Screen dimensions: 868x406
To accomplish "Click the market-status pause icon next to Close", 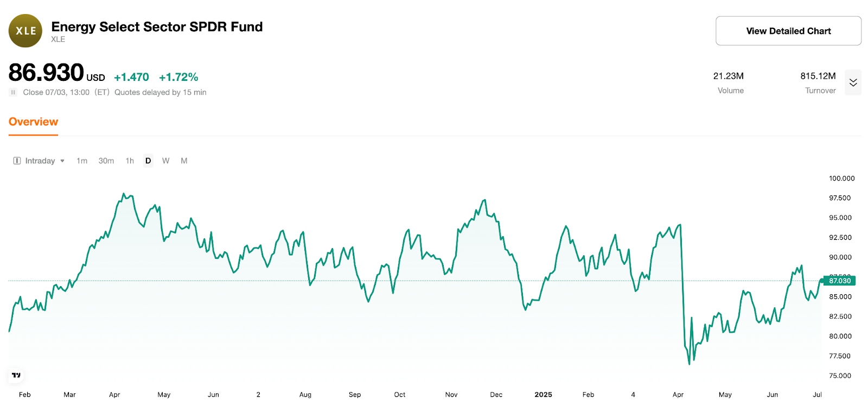I will pyautogui.click(x=12, y=92).
